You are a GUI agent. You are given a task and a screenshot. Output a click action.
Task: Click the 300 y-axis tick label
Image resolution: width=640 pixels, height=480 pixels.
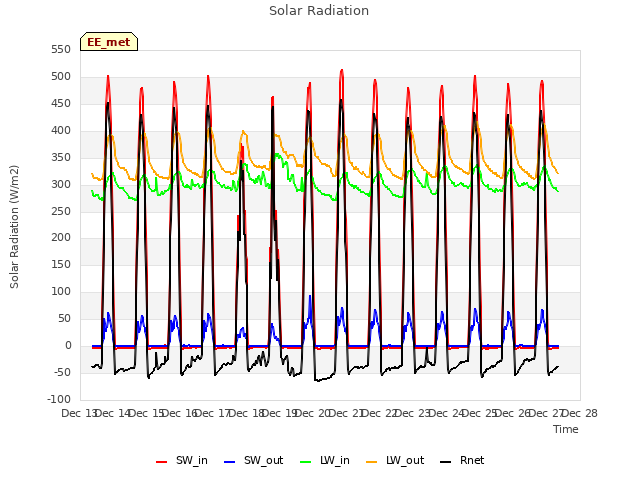[x=61, y=184]
